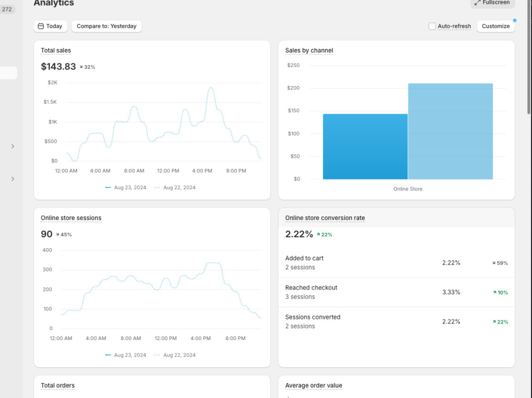Click the page vertical scrollbar
532x398 pixels.
(x=529, y=57)
